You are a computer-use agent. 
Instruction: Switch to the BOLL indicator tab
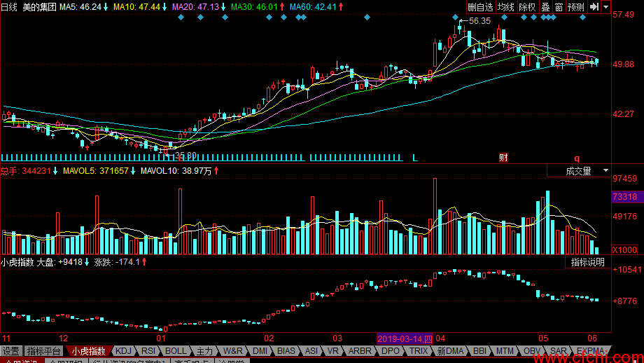coord(176,351)
